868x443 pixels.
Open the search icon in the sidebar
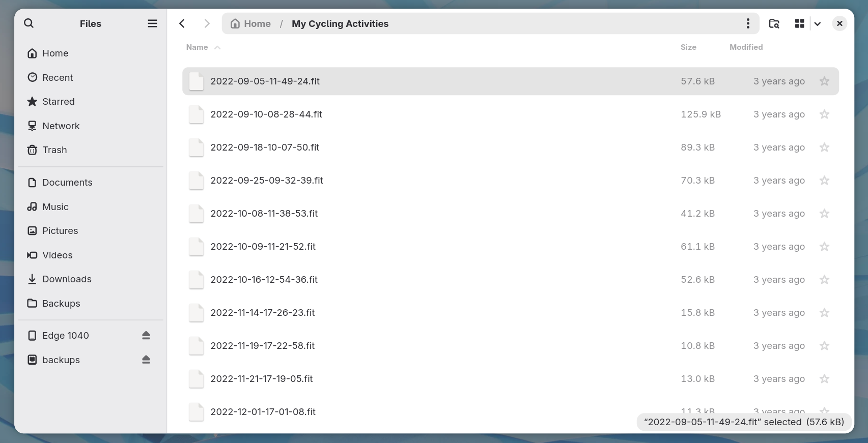(x=29, y=23)
